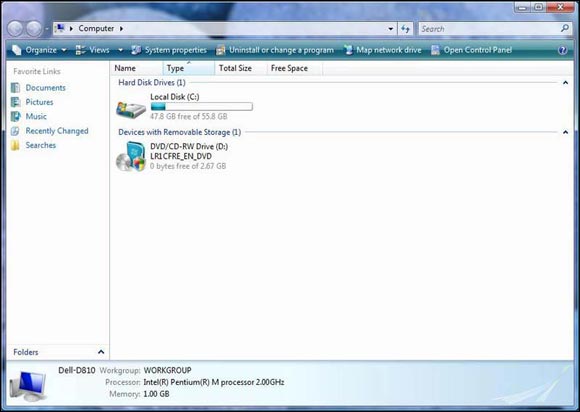Click the Back navigation arrow button
Viewport: 580px width, 412px height.
[x=15, y=28]
